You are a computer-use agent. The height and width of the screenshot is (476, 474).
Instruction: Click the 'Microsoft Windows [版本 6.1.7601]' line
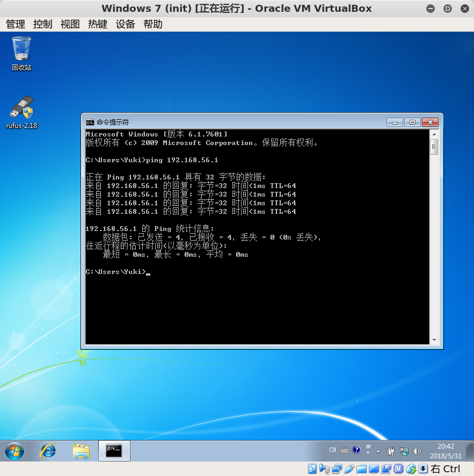click(156, 134)
